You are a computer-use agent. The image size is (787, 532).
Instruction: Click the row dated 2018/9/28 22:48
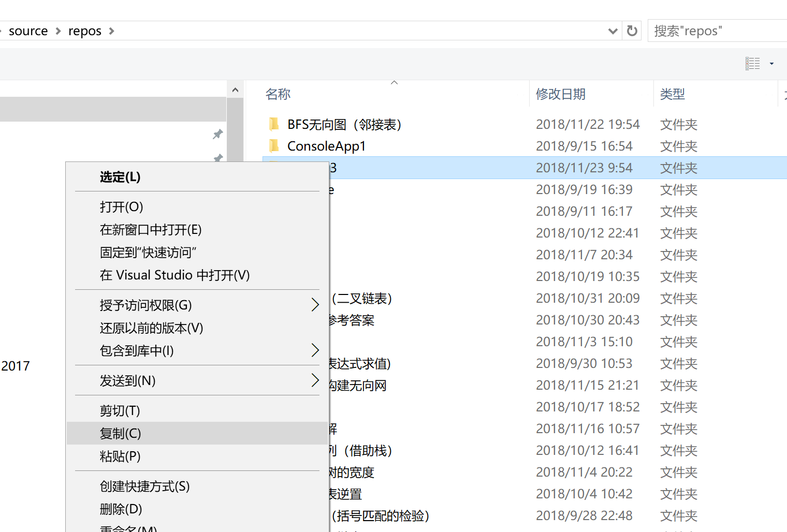tap(558, 516)
